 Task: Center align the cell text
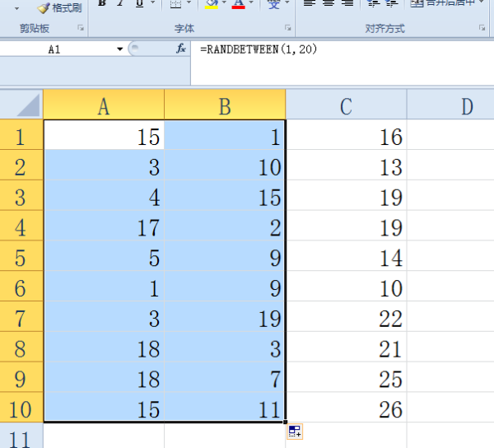[328, 4]
